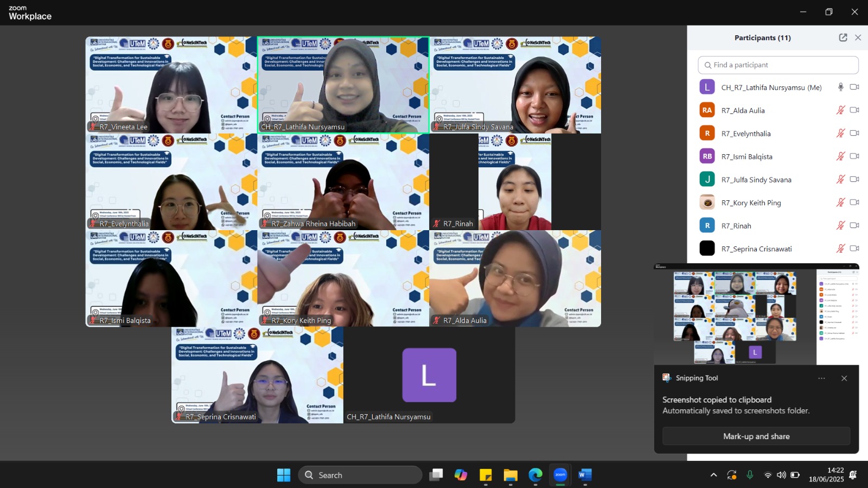Toggle video icon for R7_Alda Aulia

coord(854,110)
